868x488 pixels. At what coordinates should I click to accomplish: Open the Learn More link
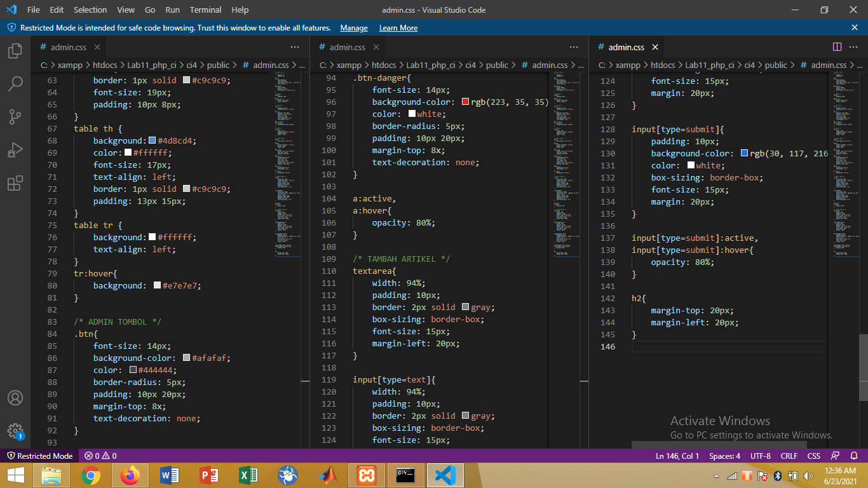click(x=398, y=28)
